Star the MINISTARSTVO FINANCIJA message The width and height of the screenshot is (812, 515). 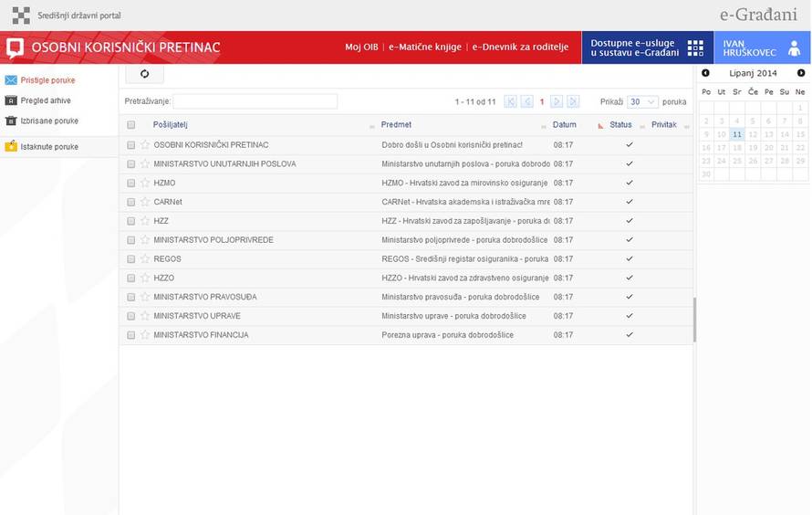pyautogui.click(x=144, y=335)
